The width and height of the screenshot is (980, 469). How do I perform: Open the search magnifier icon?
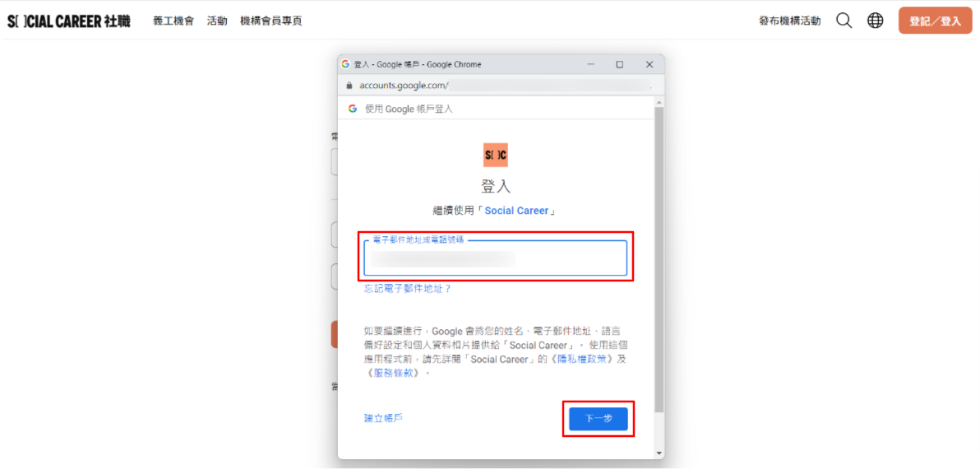click(844, 21)
